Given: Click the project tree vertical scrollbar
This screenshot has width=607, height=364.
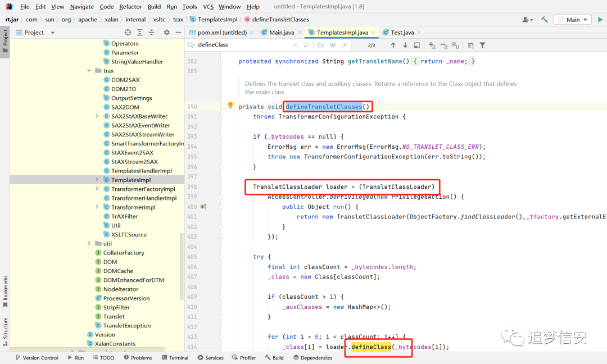Looking at the screenshot, I should (x=182, y=267).
